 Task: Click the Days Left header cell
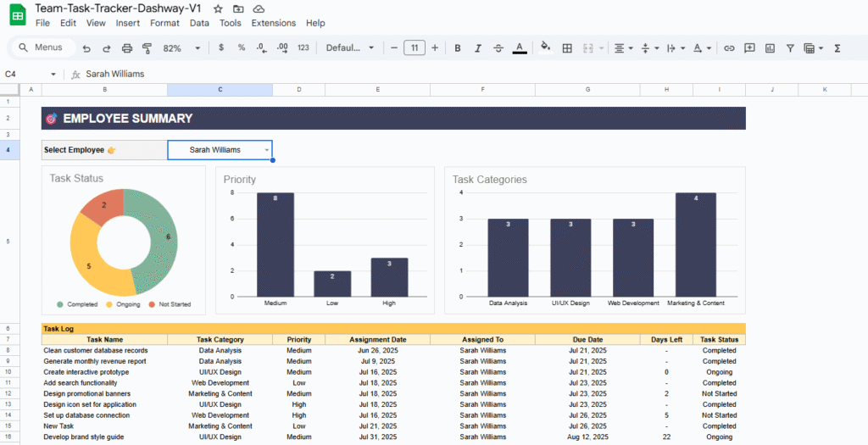point(666,340)
